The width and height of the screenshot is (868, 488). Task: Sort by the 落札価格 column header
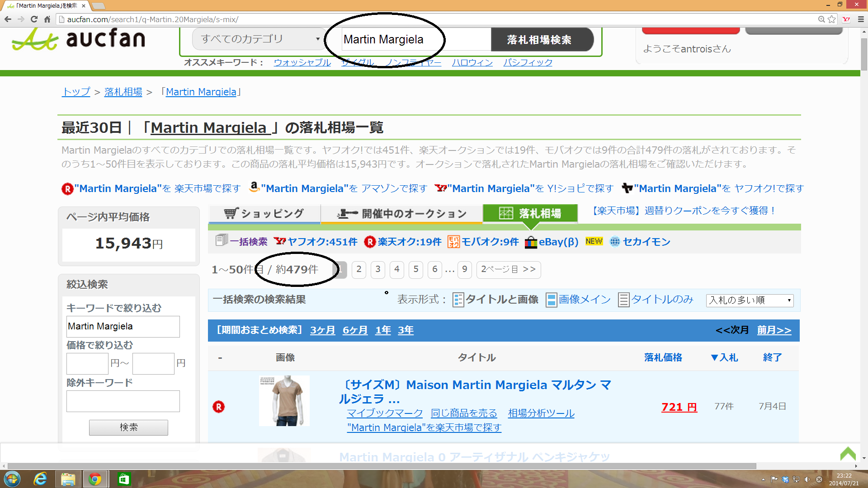(x=663, y=357)
